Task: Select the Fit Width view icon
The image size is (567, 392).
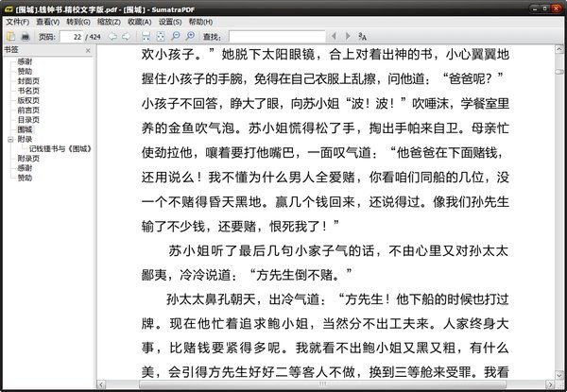Action: [146, 36]
